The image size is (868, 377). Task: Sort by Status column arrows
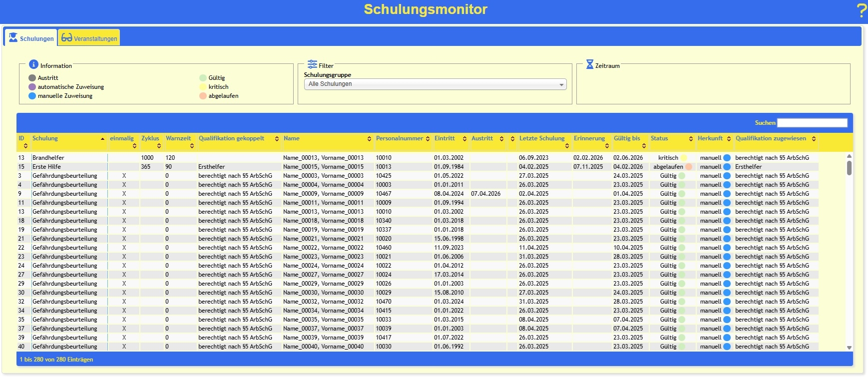tap(691, 139)
